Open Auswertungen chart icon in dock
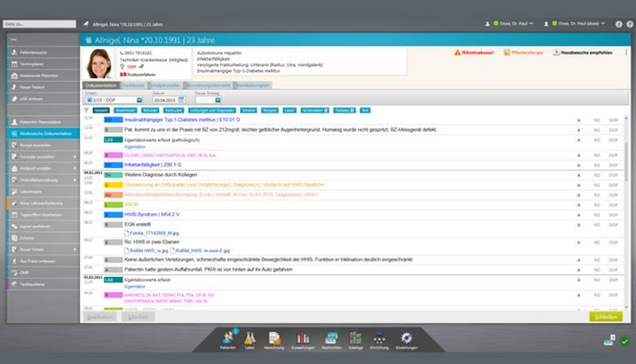 (303, 339)
